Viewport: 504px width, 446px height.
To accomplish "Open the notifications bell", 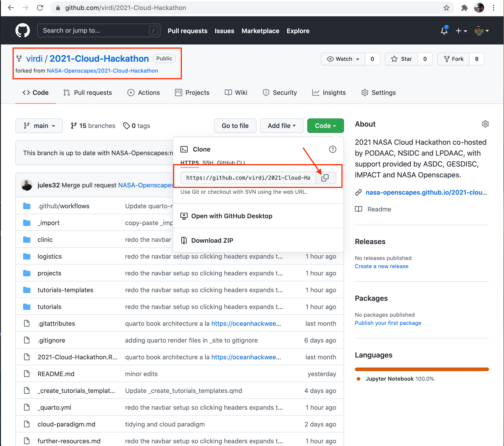I will click(444, 31).
